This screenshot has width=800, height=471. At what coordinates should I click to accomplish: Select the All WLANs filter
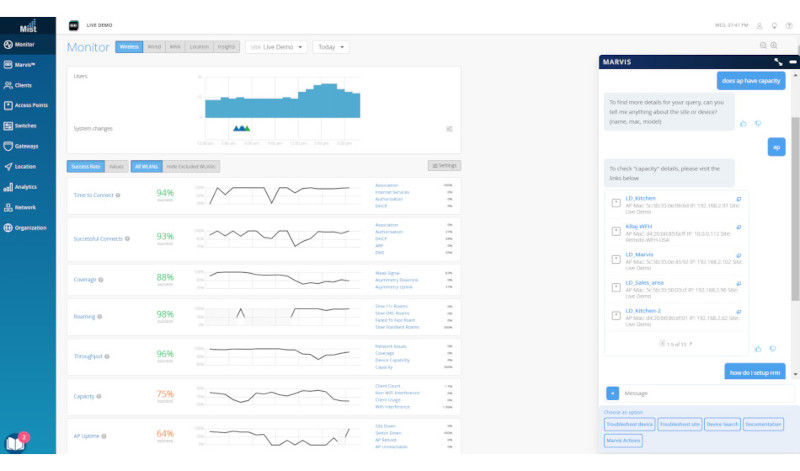pyautogui.click(x=146, y=166)
